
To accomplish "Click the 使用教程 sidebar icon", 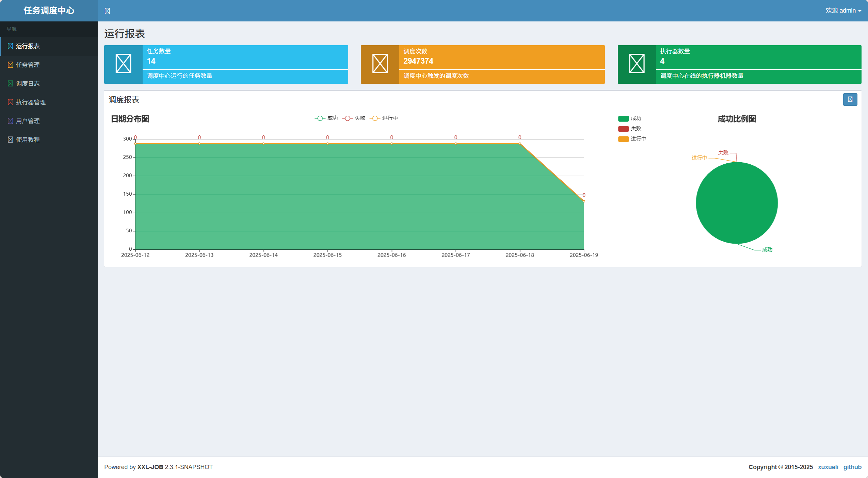I will pos(10,139).
